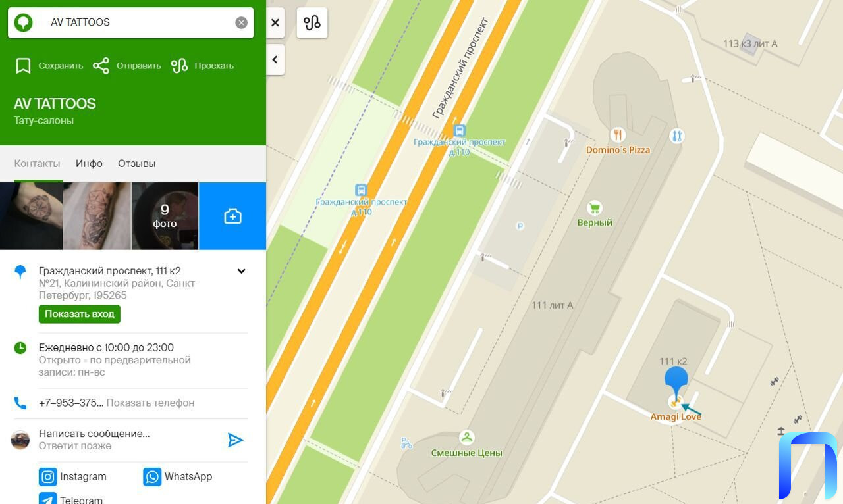
Task: Click the bookmark Save icon
Action: [x=24, y=66]
